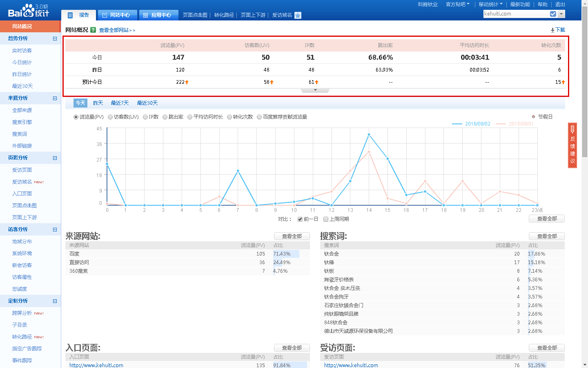Switch to the 应用中心 tab
588x368 pixels.
click(158, 15)
